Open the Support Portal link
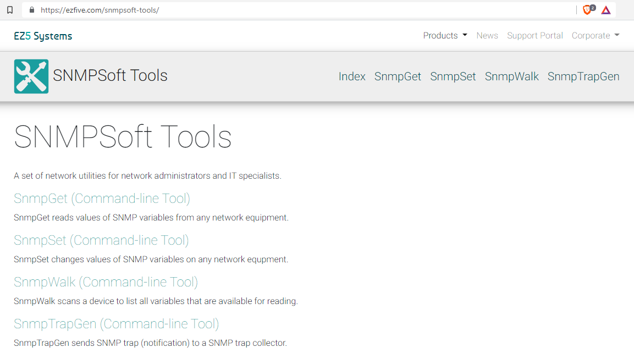 point(535,36)
